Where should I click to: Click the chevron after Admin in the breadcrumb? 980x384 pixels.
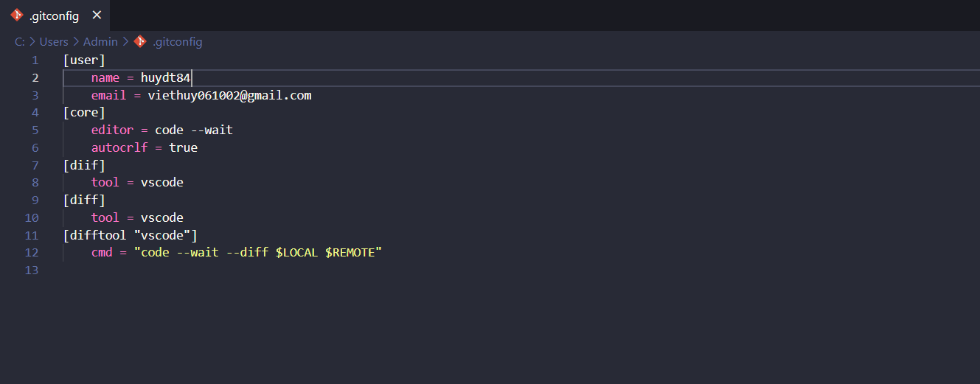coord(125,42)
